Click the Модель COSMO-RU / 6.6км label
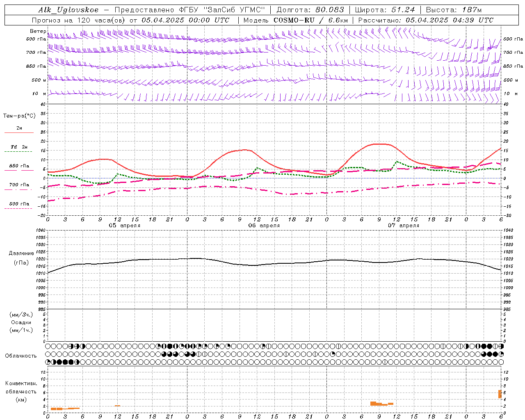Screen dimensions: 525x420 [295, 20]
